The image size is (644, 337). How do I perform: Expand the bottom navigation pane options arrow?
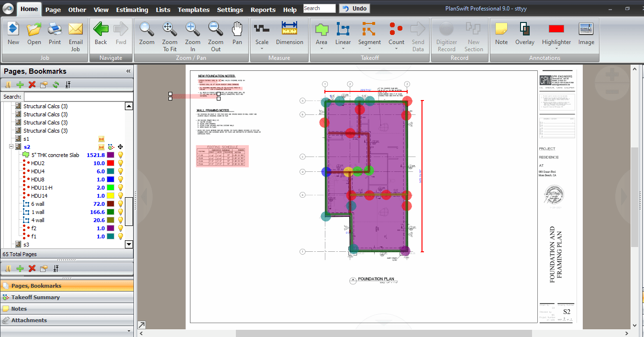click(128, 331)
